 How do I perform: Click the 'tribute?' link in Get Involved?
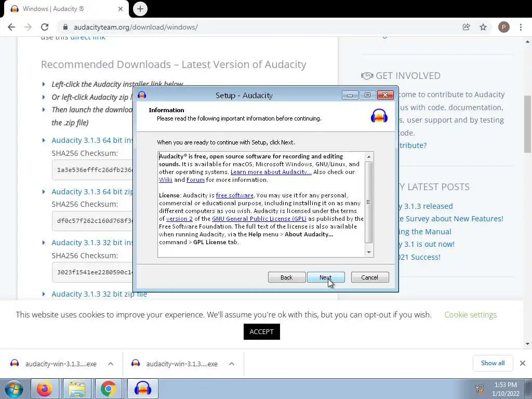click(x=413, y=145)
